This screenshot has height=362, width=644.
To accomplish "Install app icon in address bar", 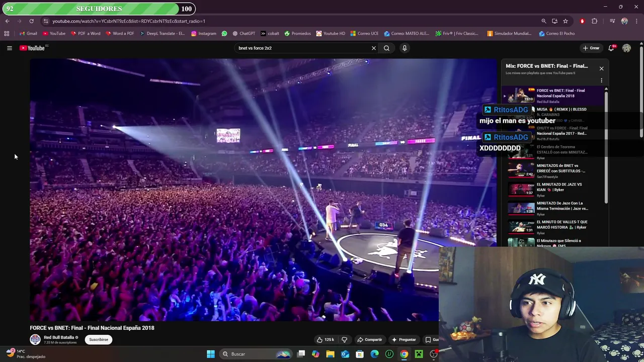I will tap(554, 21).
